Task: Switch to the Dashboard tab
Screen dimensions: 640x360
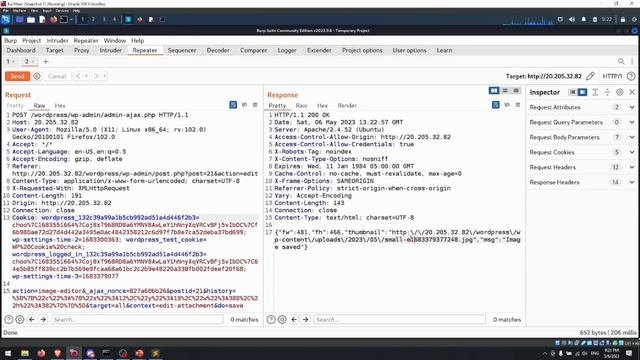Action: (21, 50)
